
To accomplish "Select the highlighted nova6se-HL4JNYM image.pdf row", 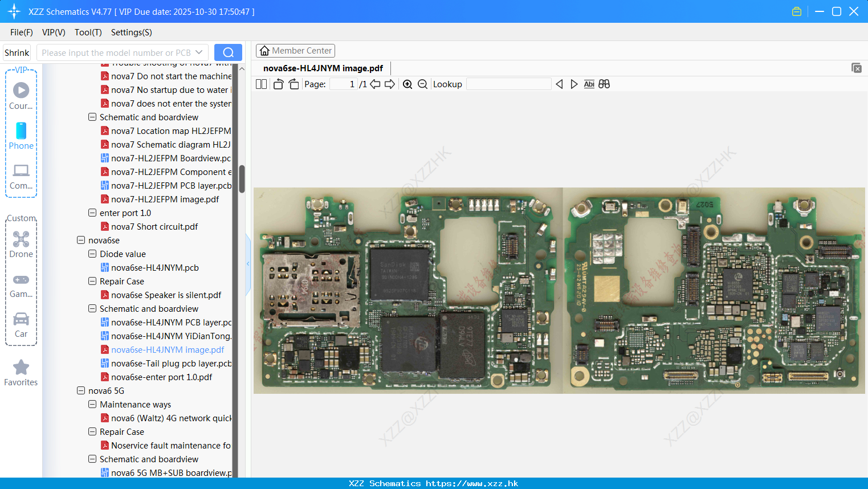I will [168, 350].
